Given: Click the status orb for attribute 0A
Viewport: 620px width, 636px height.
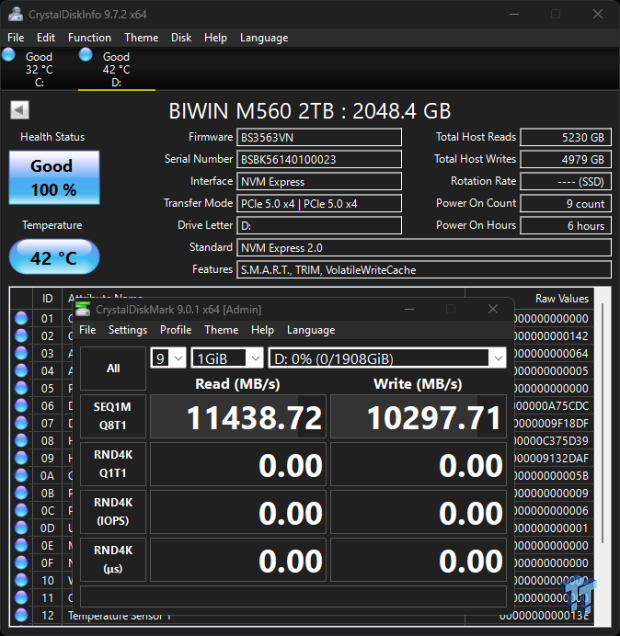Looking at the screenshot, I should click(x=21, y=475).
